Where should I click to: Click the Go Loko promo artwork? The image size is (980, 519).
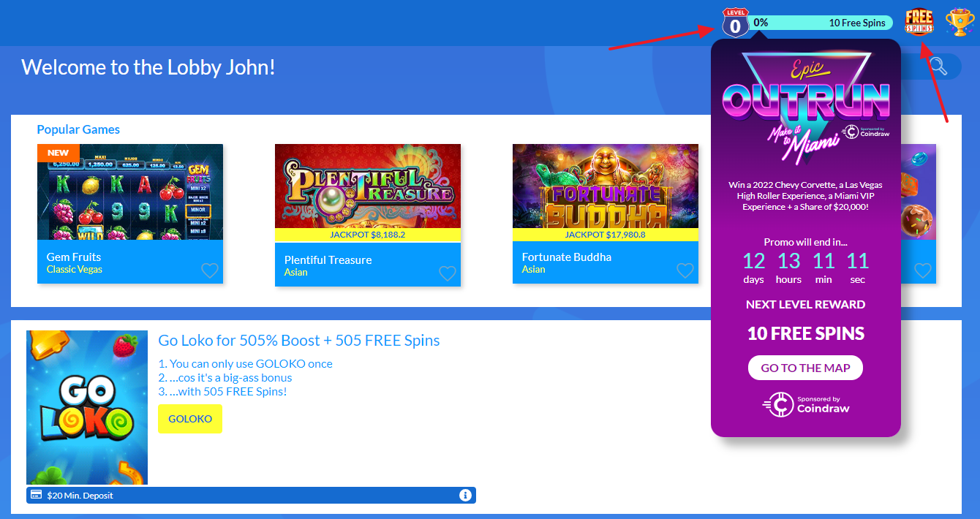click(87, 407)
